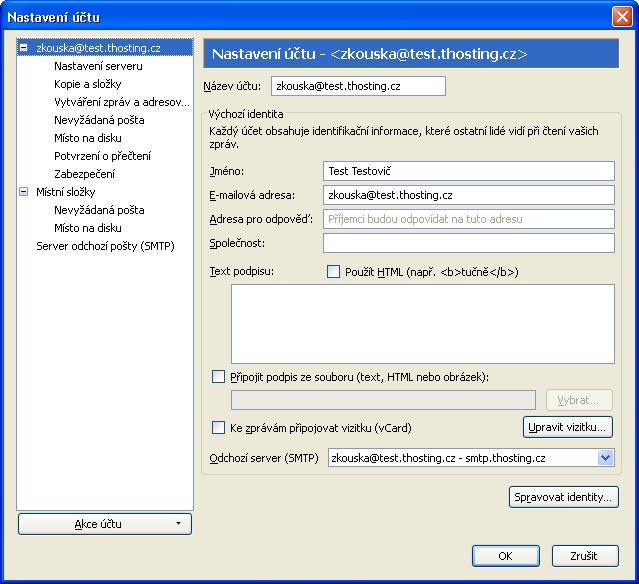Viewport: 639px width, 584px height.
Task: Enable the Použít HTML checkbox
Action: 334,271
